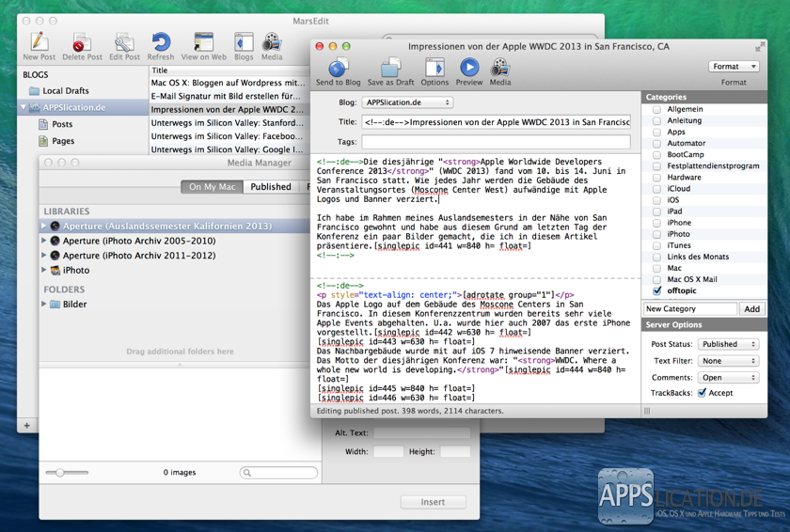Viewport: 790px width, 532px height.
Task: Click Alt. Text field in Media Manager
Action: 421,433
